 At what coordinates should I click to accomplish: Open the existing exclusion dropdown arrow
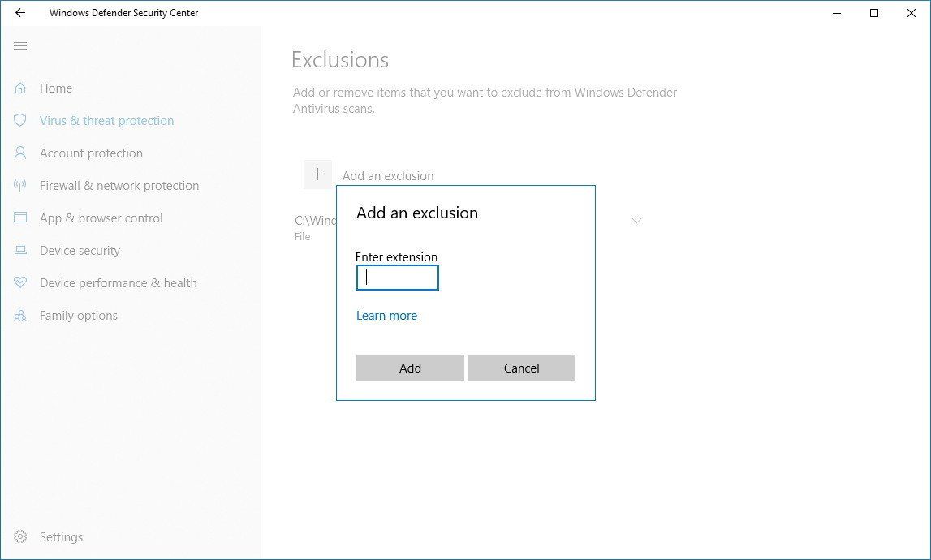(636, 220)
